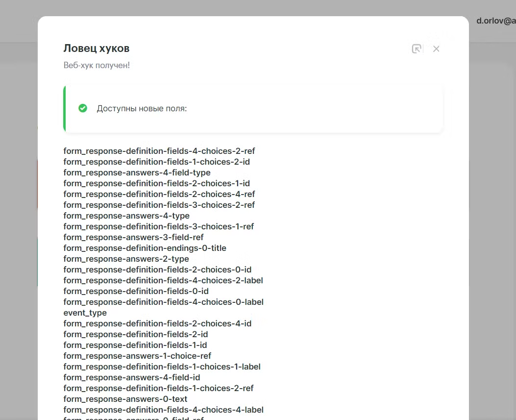Click form_response-answers-2-type entry

(126, 259)
